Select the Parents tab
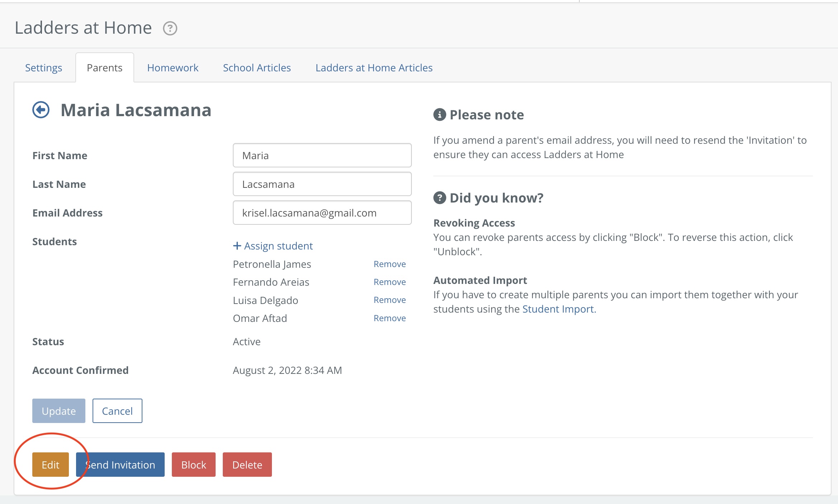 [104, 68]
